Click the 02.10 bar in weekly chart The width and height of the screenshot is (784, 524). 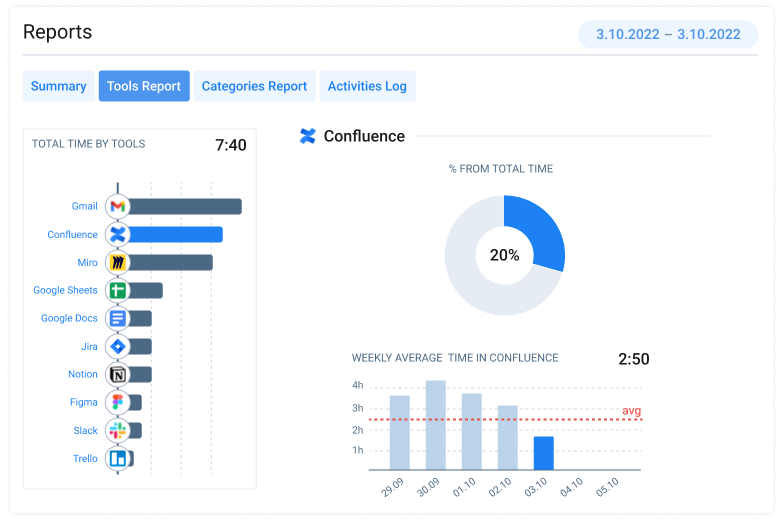(508, 438)
